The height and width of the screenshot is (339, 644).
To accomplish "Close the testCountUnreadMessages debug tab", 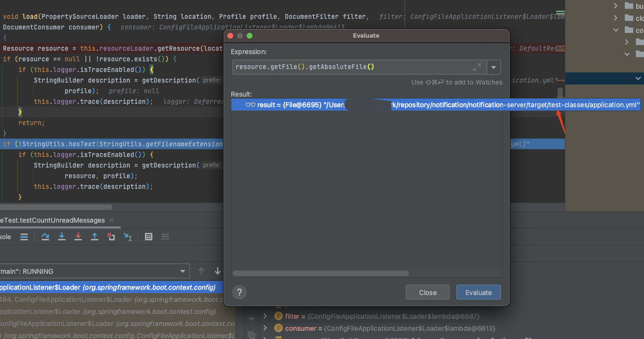I will 112,220.
